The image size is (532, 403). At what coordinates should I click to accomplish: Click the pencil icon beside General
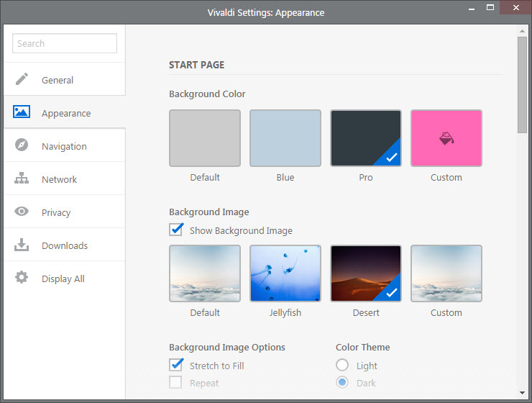coord(22,78)
